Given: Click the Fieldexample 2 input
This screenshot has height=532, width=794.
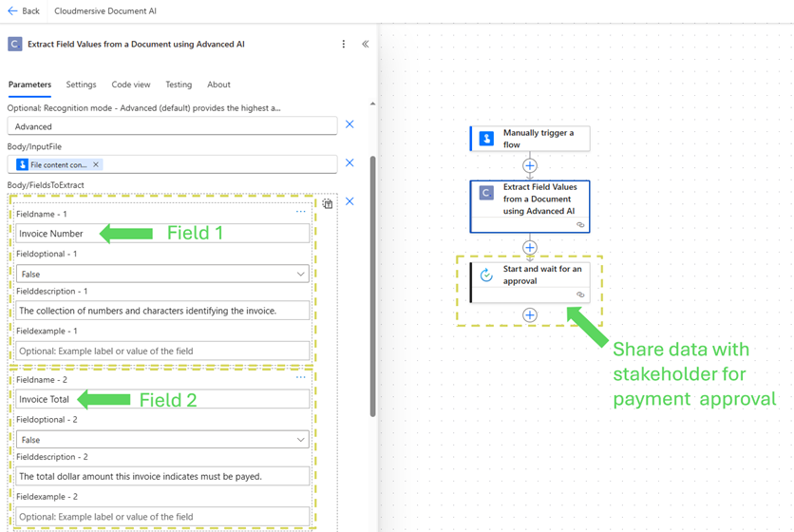Looking at the screenshot, I should [162, 517].
